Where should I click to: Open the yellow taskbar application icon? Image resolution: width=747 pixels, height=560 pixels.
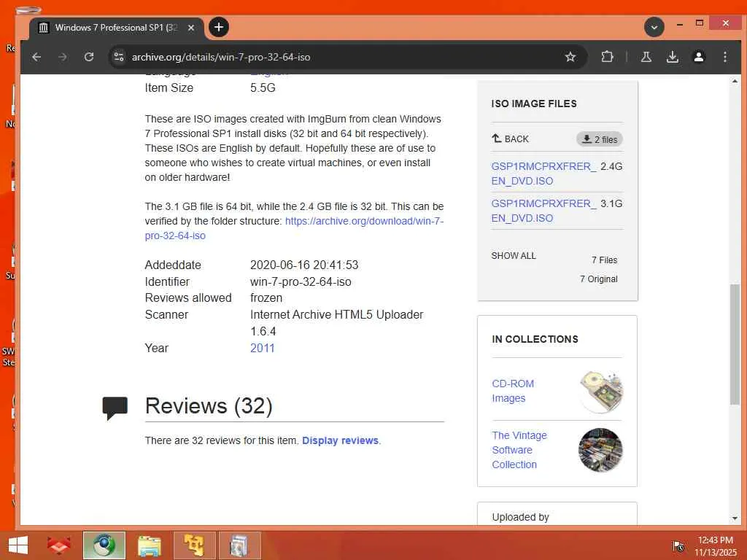(194, 545)
